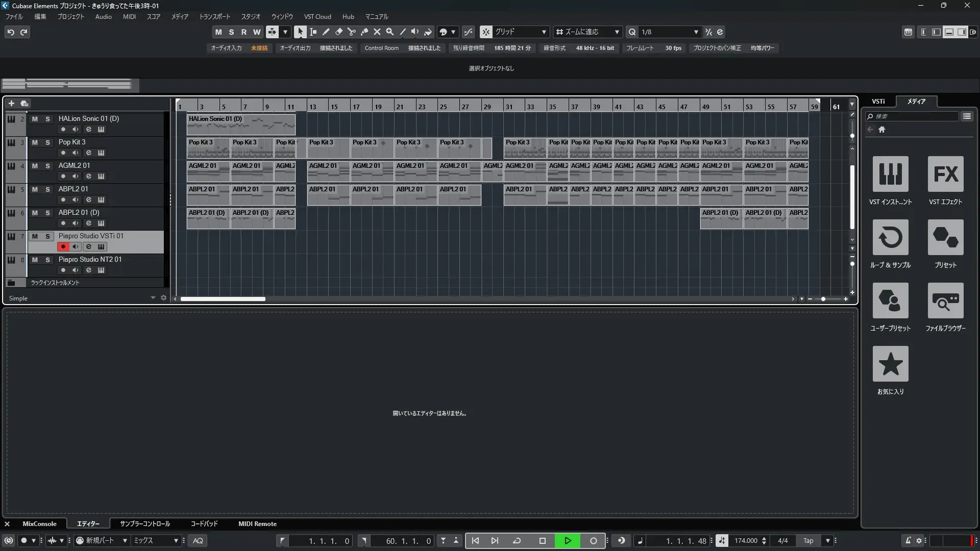This screenshot has width=980, height=551.
Task: Open VST Instruments media tile
Action: [890, 174]
